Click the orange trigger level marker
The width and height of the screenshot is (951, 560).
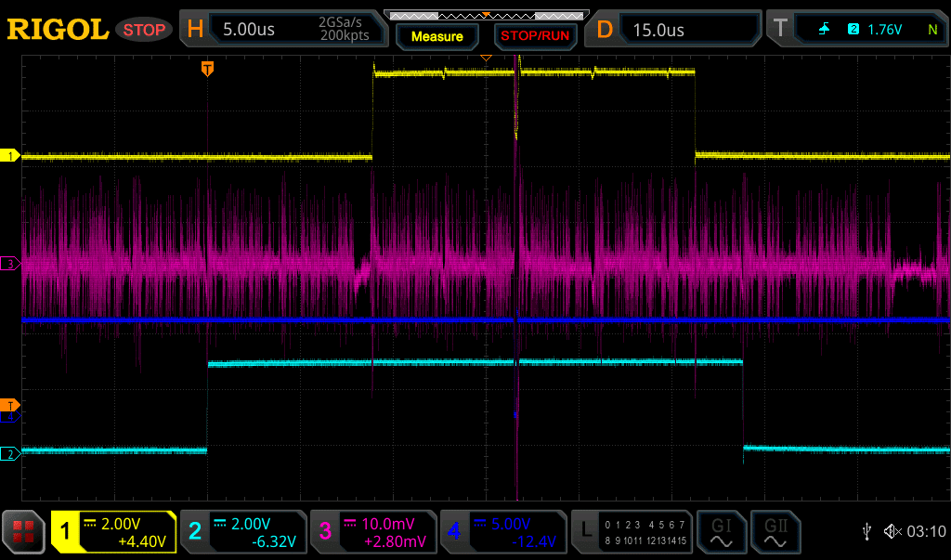(10, 405)
